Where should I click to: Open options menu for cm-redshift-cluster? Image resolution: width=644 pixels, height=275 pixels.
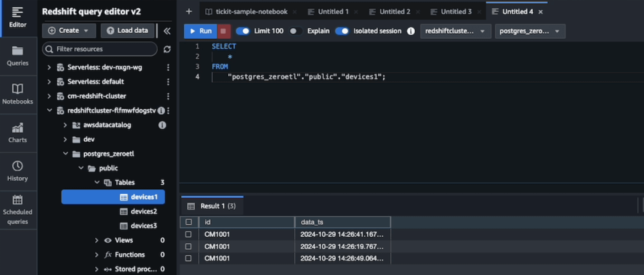click(168, 96)
